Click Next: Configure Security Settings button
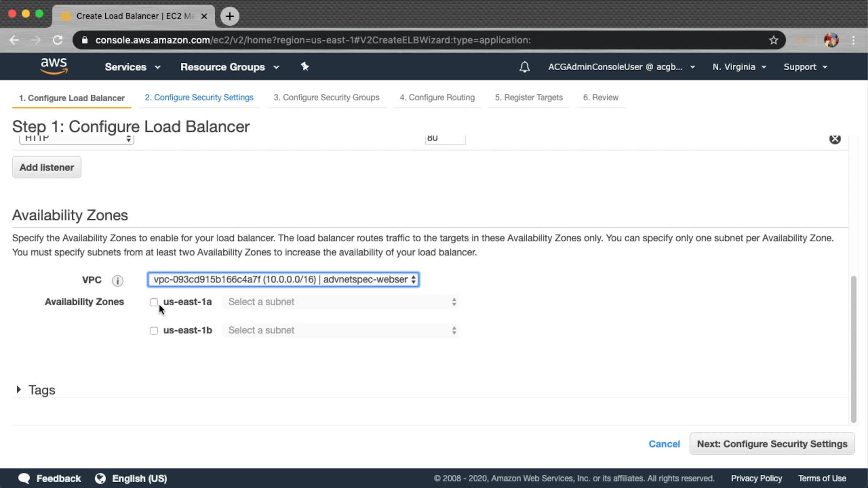The height and width of the screenshot is (488, 868). (772, 444)
